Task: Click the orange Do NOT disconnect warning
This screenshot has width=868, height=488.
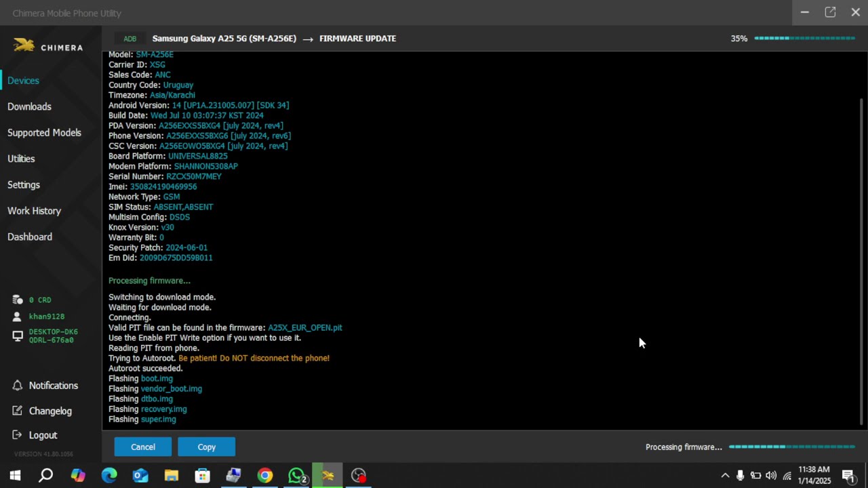Action: click(254, 358)
